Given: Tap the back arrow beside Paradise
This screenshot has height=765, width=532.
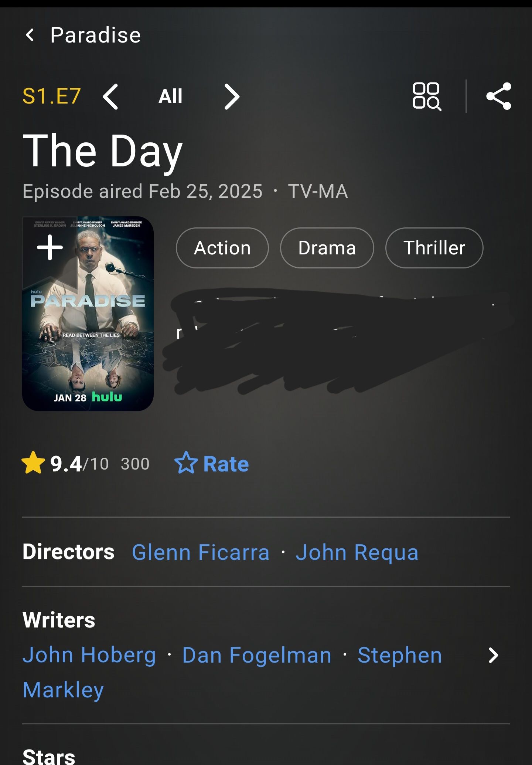Looking at the screenshot, I should (x=30, y=35).
